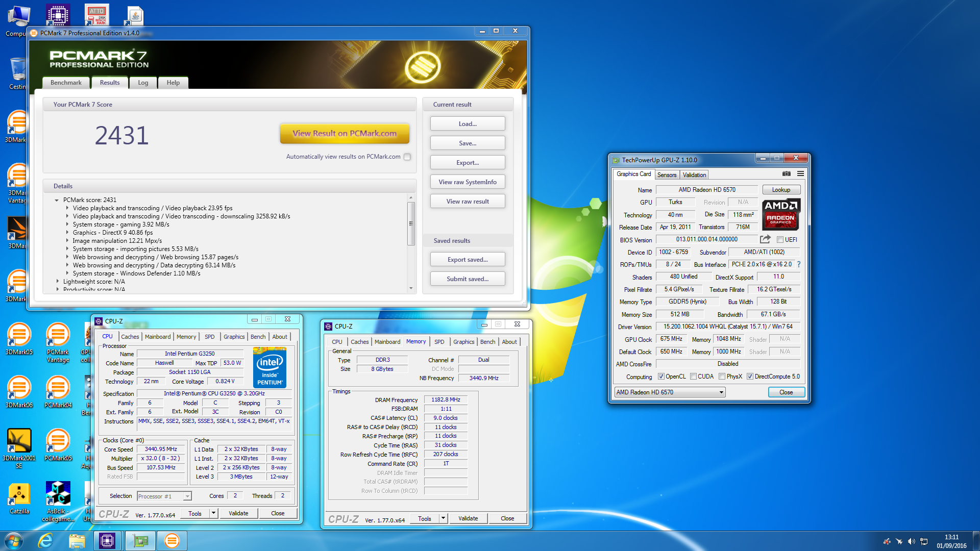Screen dimensions: 980x551
Task: Click the volume speaker tray icon
Action: [x=912, y=541]
